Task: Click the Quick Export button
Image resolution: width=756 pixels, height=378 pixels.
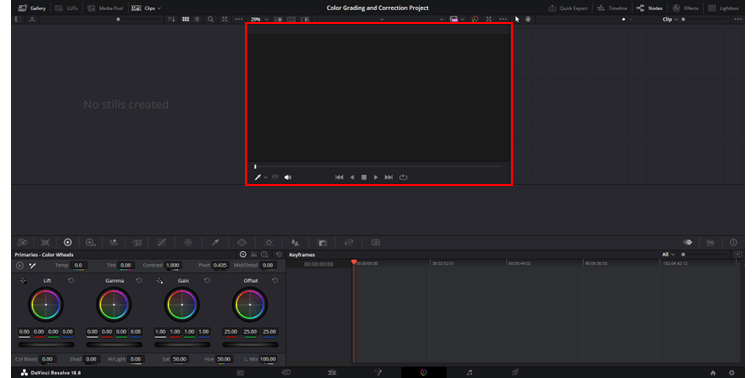Action: pos(567,8)
